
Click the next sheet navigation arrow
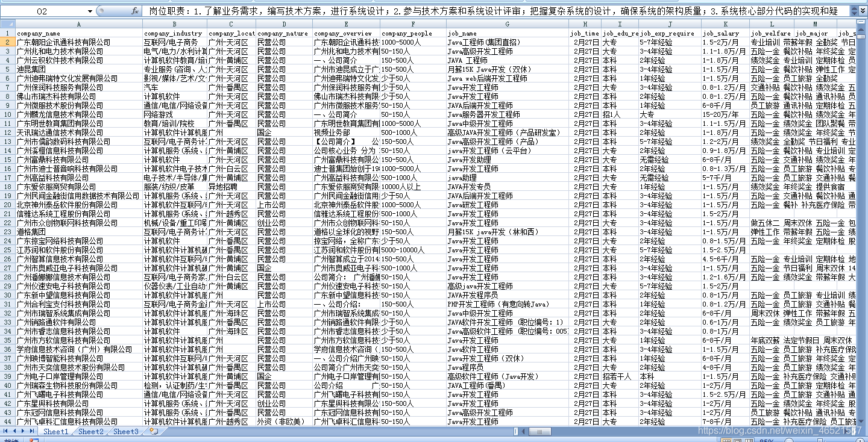tap(24, 431)
